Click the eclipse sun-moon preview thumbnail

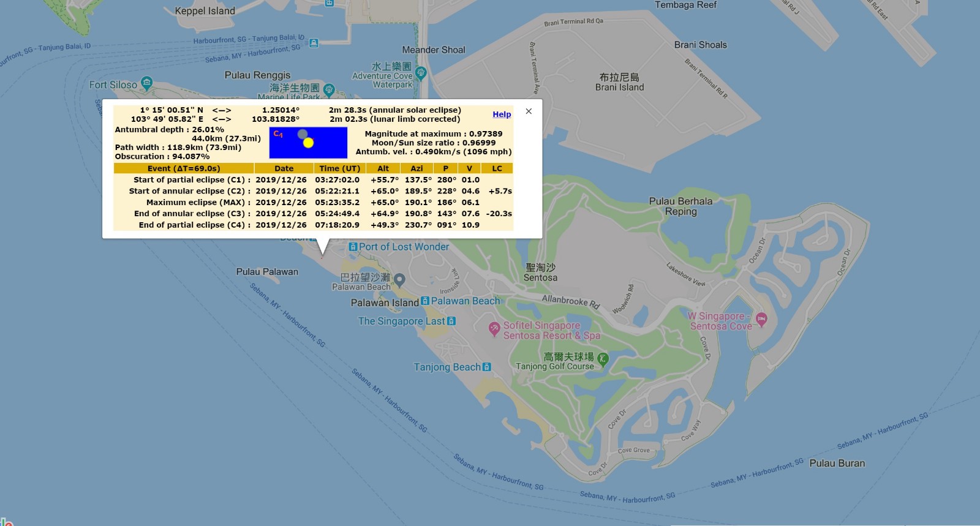point(308,143)
